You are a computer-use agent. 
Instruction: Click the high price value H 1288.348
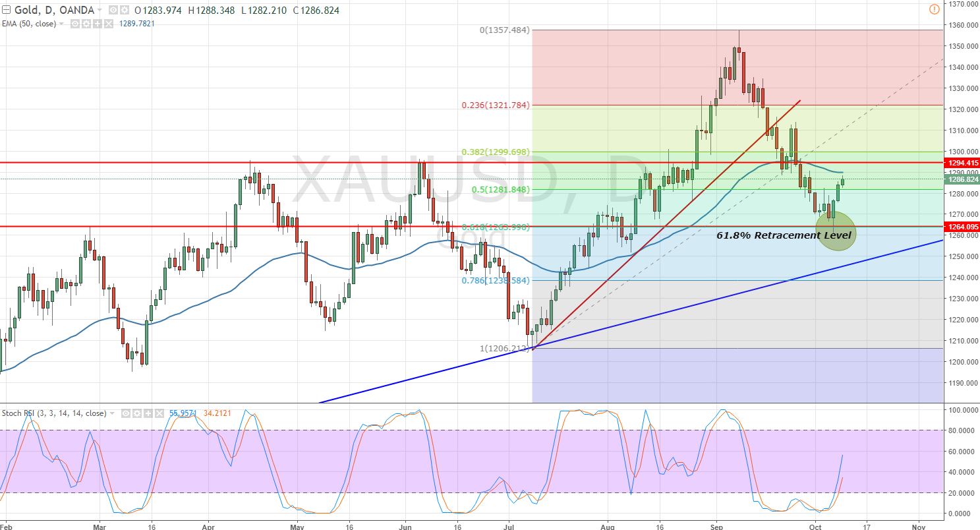(x=210, y=11)
